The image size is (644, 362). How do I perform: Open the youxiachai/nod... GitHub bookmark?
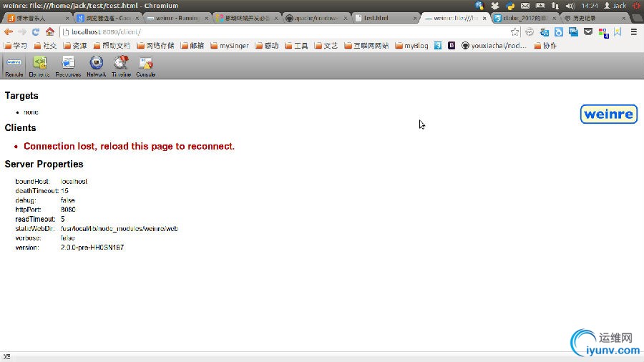coord(494,46)
